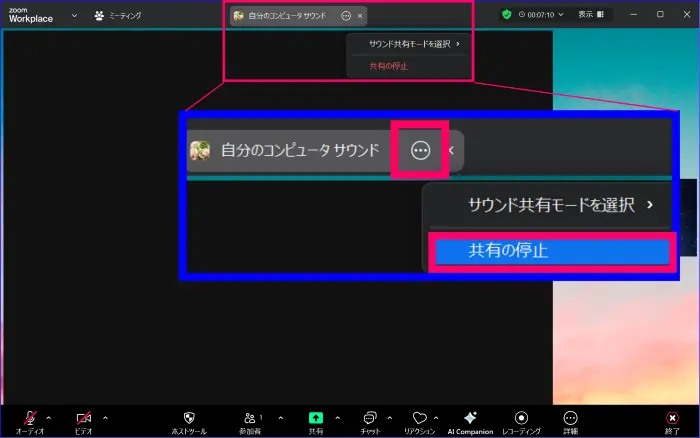Start video with the ビデオ camera icon

[x=83, y=418]
